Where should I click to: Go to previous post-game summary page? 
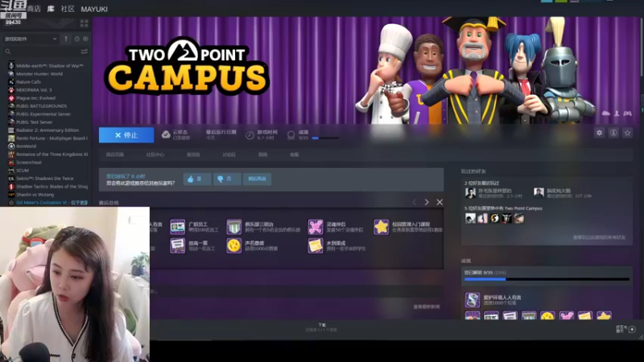pos(414,202)
